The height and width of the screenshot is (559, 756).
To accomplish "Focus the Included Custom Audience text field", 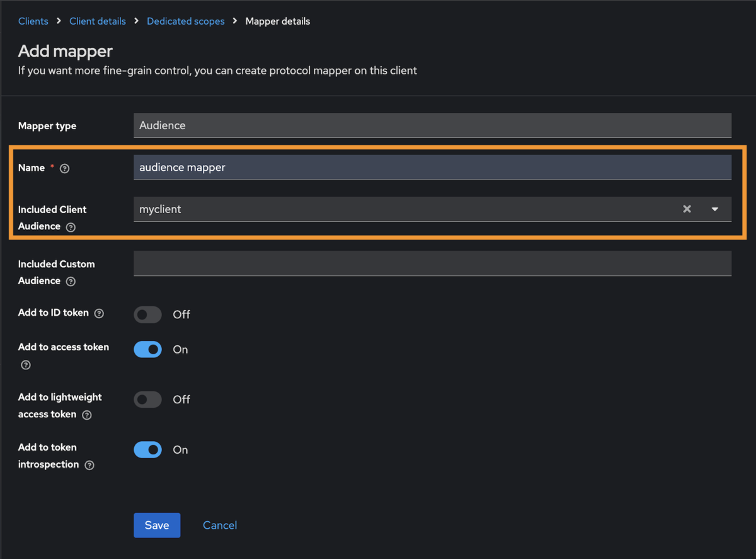I will click(x=432, y=263).
